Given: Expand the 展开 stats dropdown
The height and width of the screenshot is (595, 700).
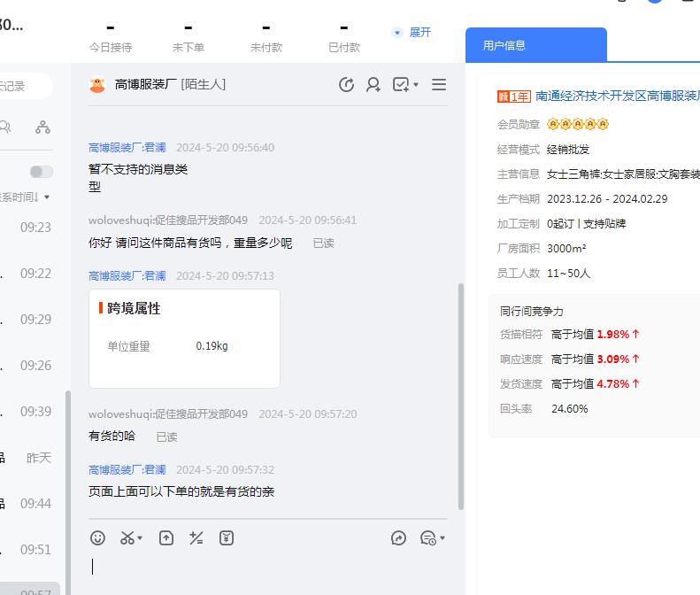Looking at the screenshot, I should coord(412,32).
